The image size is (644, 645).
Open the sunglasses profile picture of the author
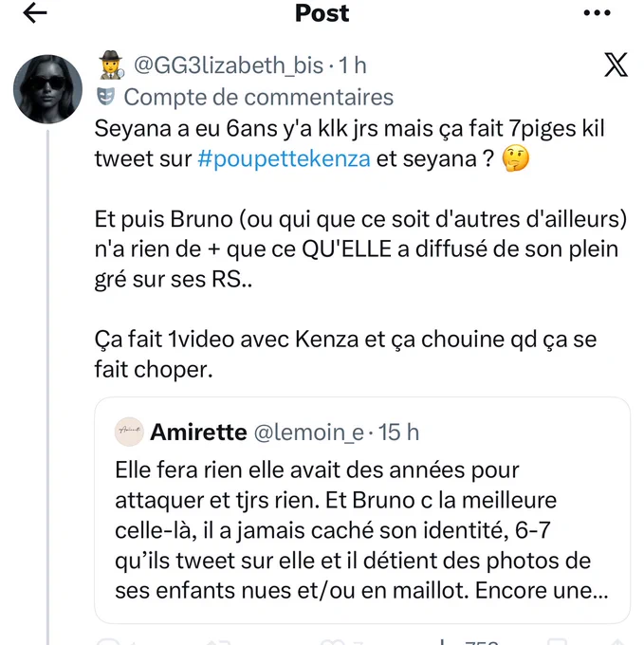[47, 89]
